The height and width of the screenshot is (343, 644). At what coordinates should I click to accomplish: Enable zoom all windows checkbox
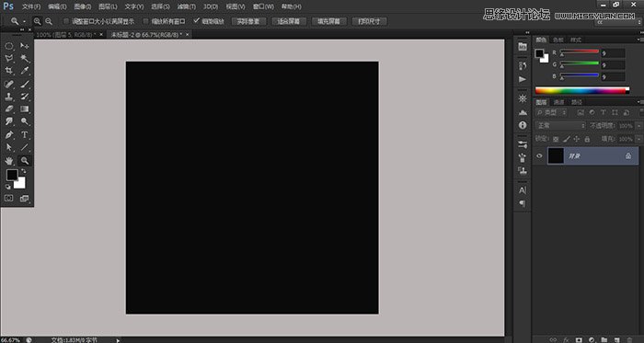[145, 21]
